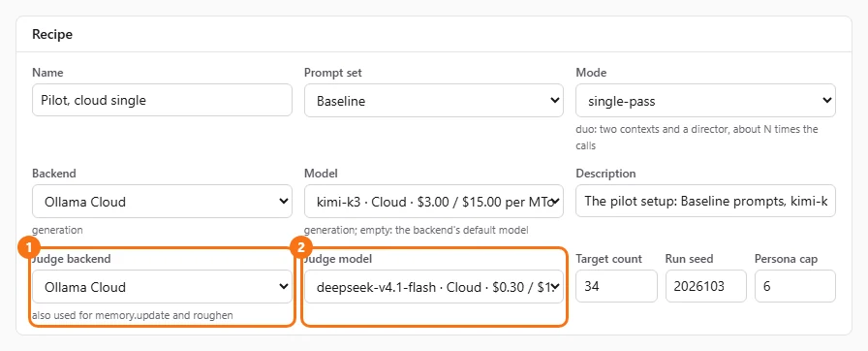Open the Backend dropdown set to Ollama Cloud
868x351 pixels.
point(162,202)
